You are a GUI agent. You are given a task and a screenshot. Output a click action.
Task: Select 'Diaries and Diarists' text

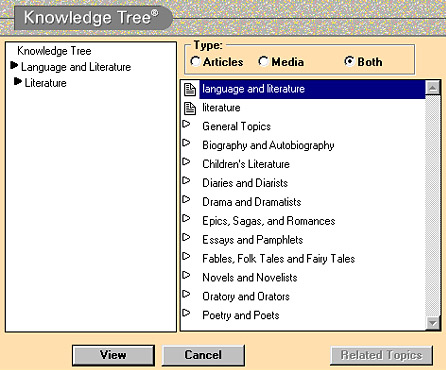[x=245, y=183]
